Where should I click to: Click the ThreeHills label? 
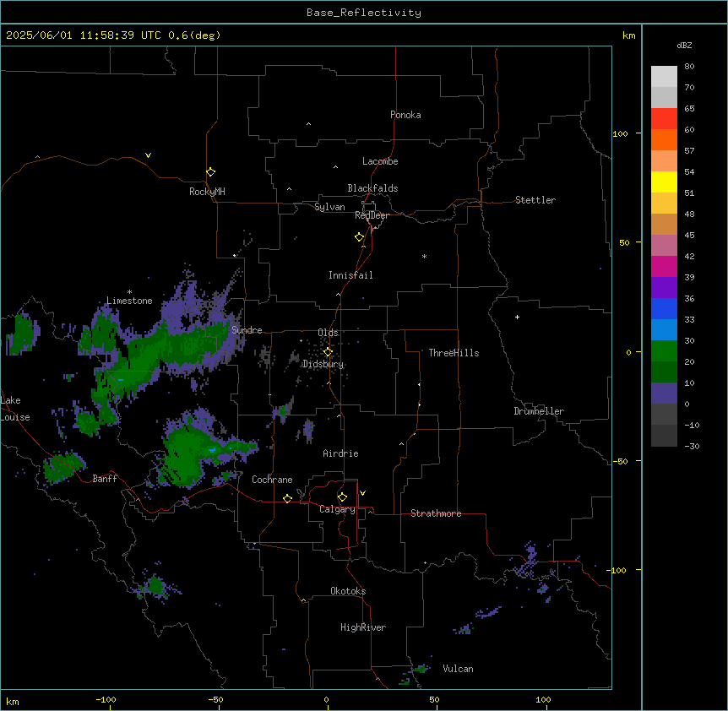pos(454,353)
